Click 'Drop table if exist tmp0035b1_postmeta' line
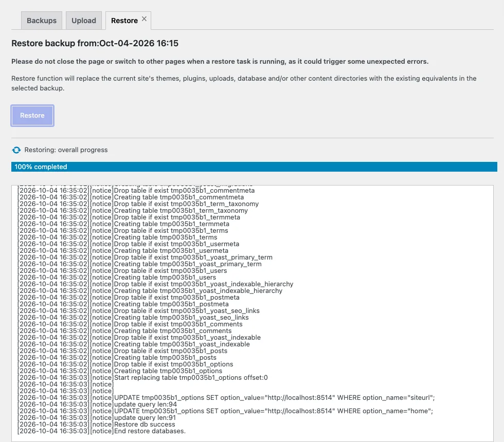504x442 pixels. click(129, 298)
